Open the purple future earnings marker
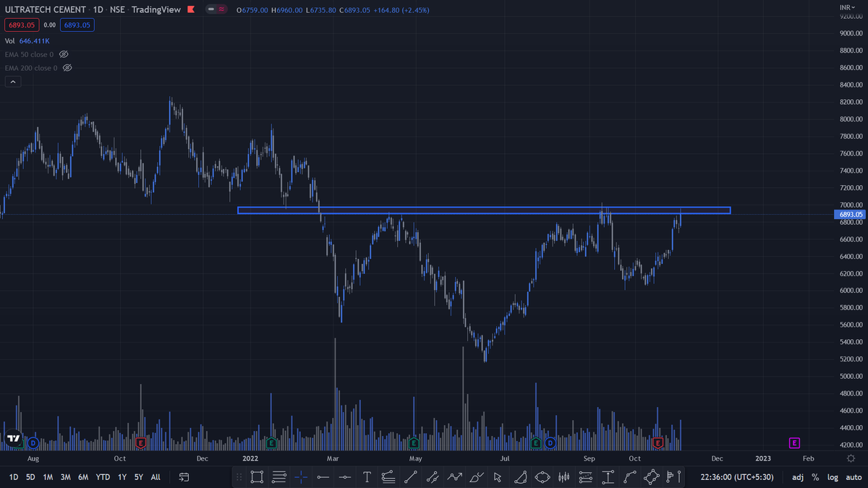The height and width of the screenshot is (488, 868). [x=794, y=442]
